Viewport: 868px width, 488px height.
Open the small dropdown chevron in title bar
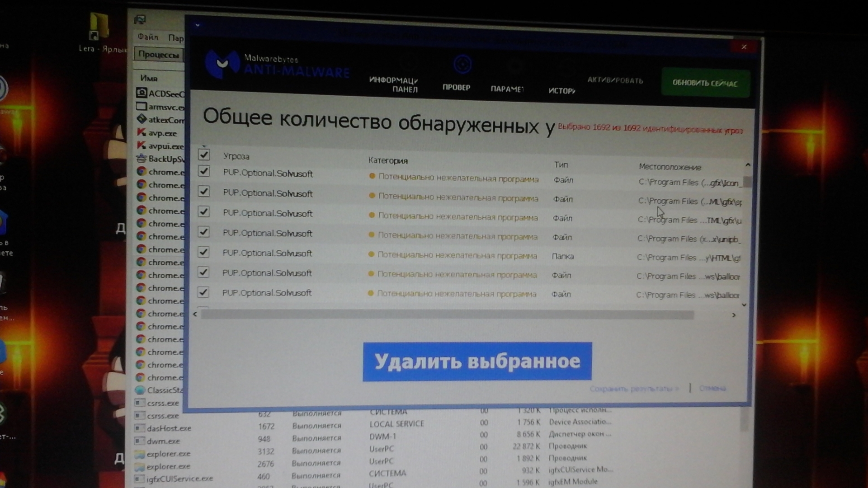click(x=198, y=25)
